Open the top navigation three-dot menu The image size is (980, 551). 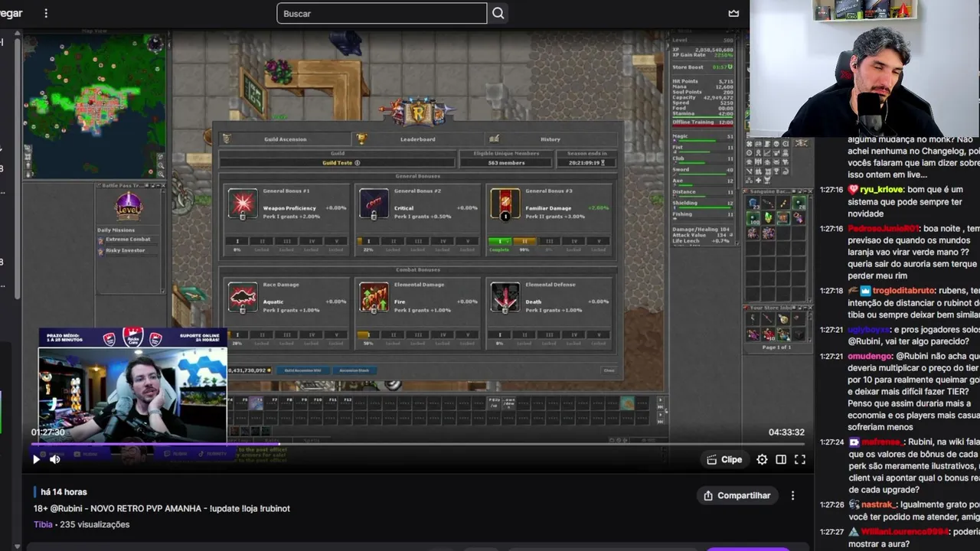point(46,13)
